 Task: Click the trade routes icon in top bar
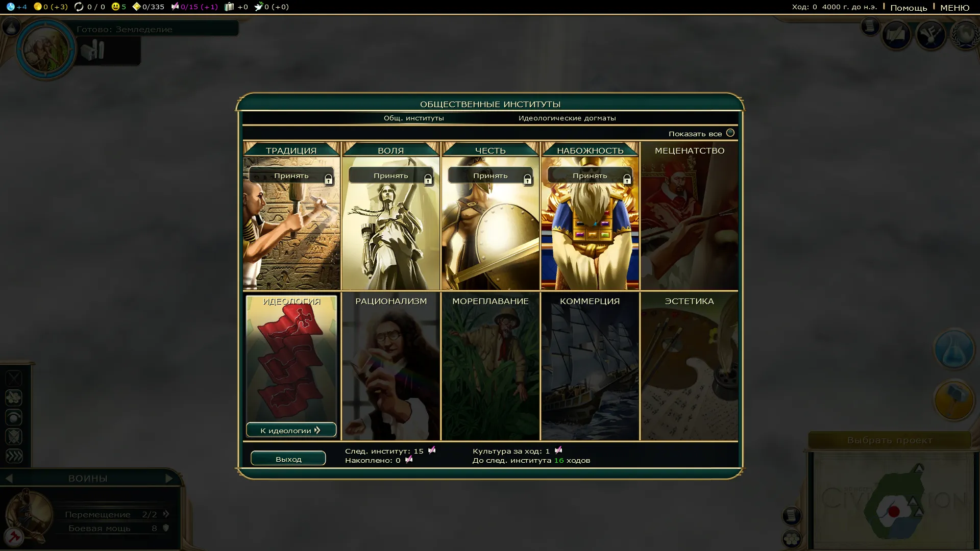79,7
